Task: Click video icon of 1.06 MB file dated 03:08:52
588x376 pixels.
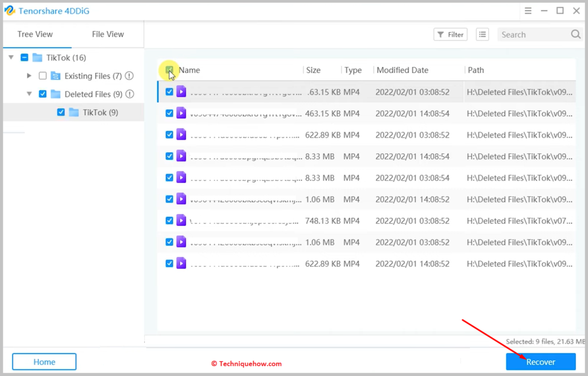Action: point(181,242)
